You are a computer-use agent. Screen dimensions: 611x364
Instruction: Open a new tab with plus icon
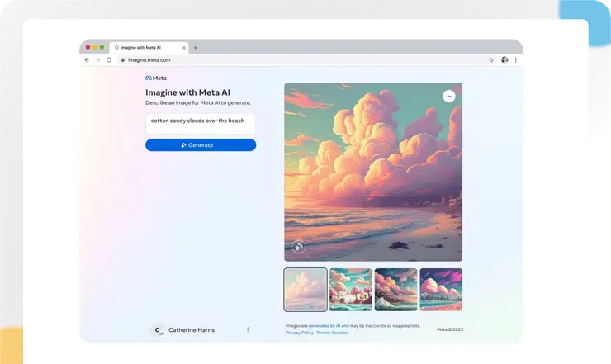point(195,48)
